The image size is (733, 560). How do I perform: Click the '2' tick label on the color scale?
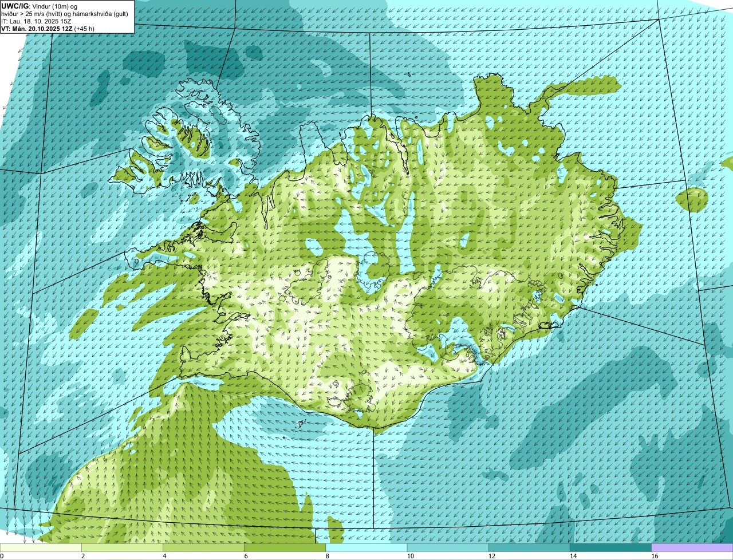tap(83, 556)
